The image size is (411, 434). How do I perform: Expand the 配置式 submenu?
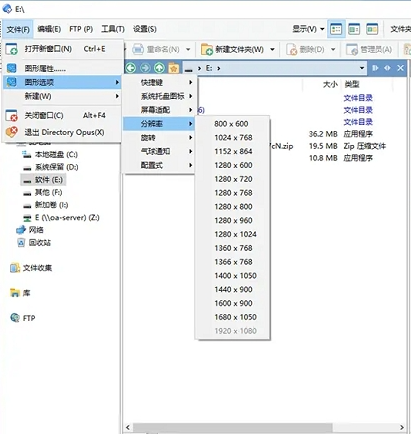(x=160, y=165)
